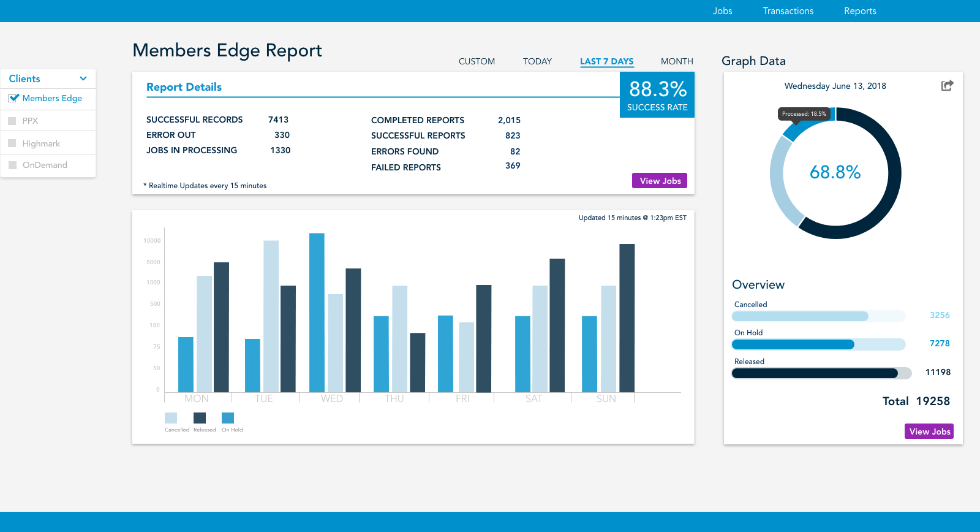Click the Processed: 18.5% chart tooltip
Screen dimensions: 980x532
click(804, 114)
